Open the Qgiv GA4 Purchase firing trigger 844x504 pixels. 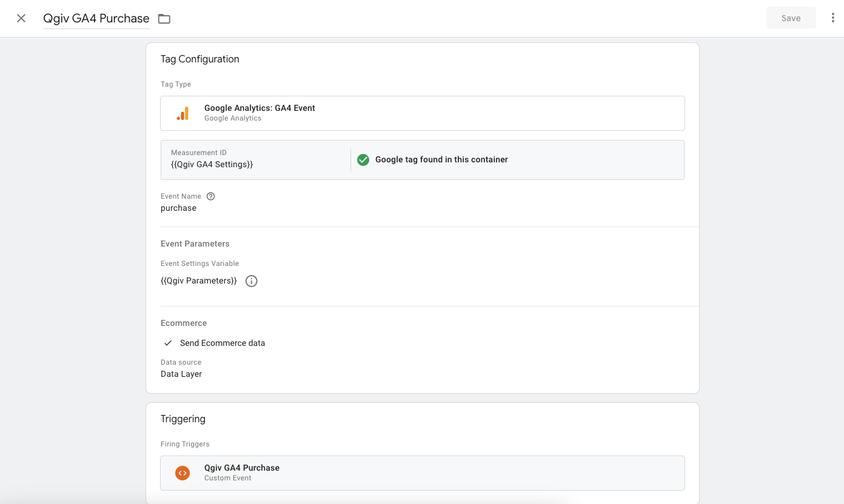click(242, 468)
